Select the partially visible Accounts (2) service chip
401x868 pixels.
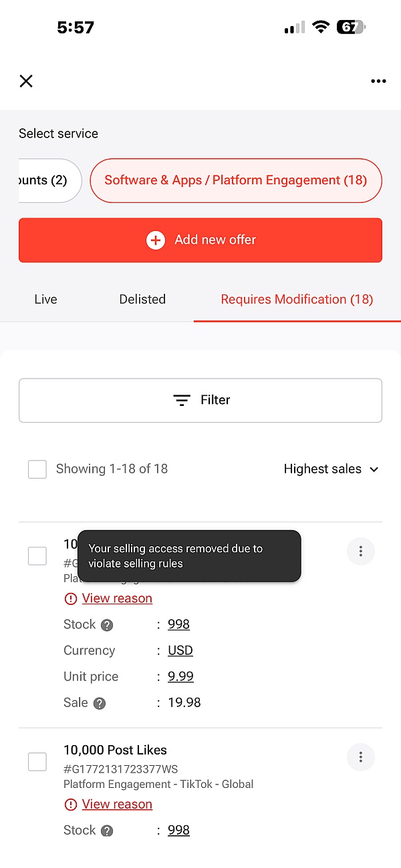pyautogui.click(x=47, y=180)
